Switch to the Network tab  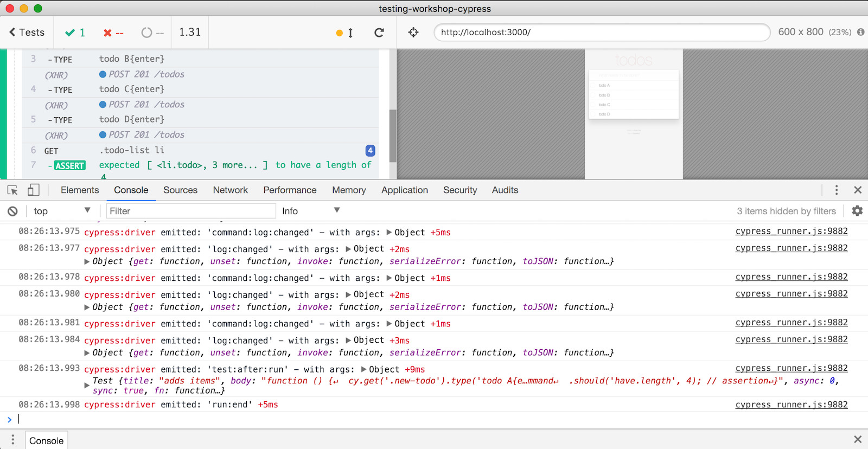[x=230, y=190]
